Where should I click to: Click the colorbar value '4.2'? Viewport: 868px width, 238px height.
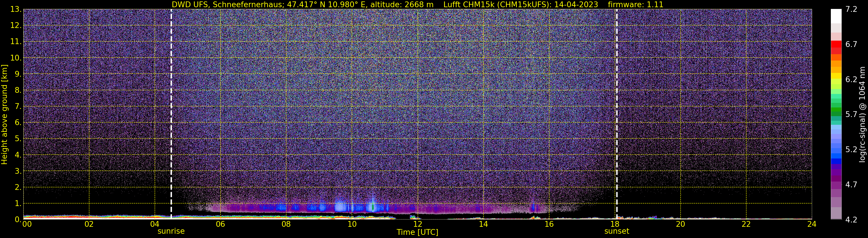tap(851, 220)
